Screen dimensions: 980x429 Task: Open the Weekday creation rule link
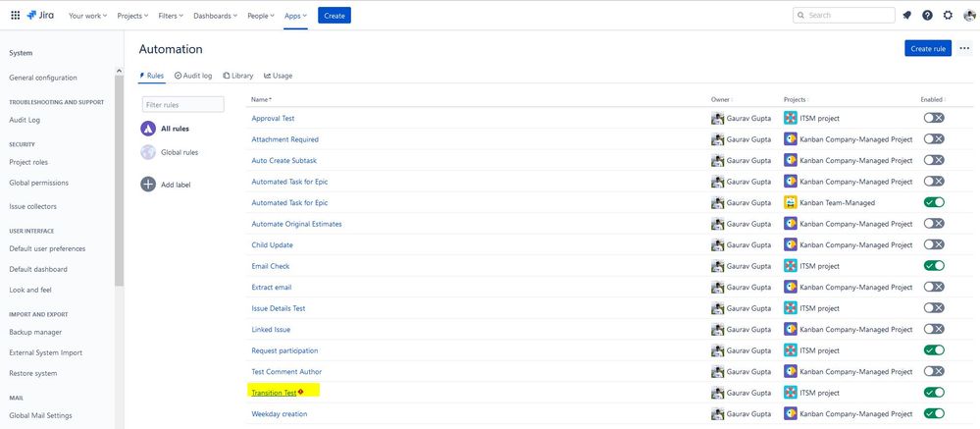(280, 414)
